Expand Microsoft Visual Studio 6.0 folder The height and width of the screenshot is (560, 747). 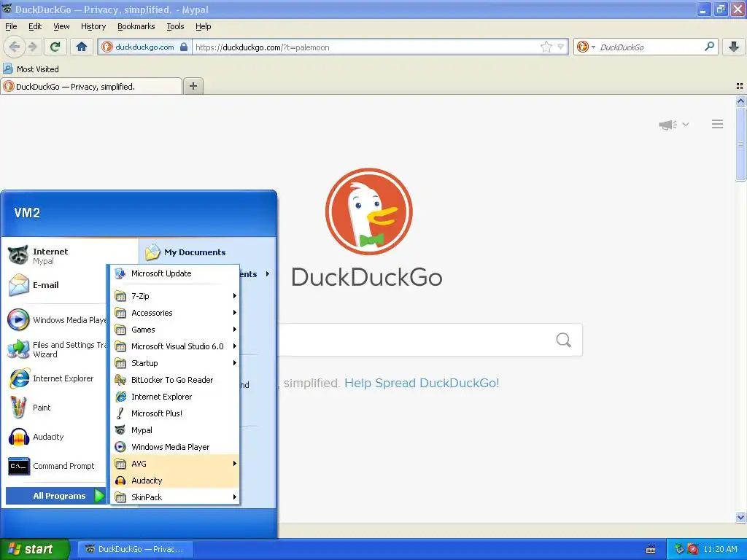(175, 346)
